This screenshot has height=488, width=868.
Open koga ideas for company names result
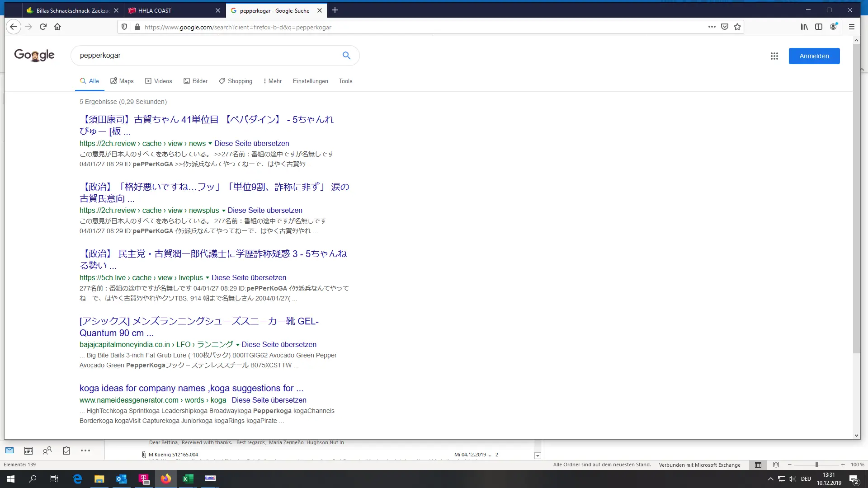click(x=191, y=388)
